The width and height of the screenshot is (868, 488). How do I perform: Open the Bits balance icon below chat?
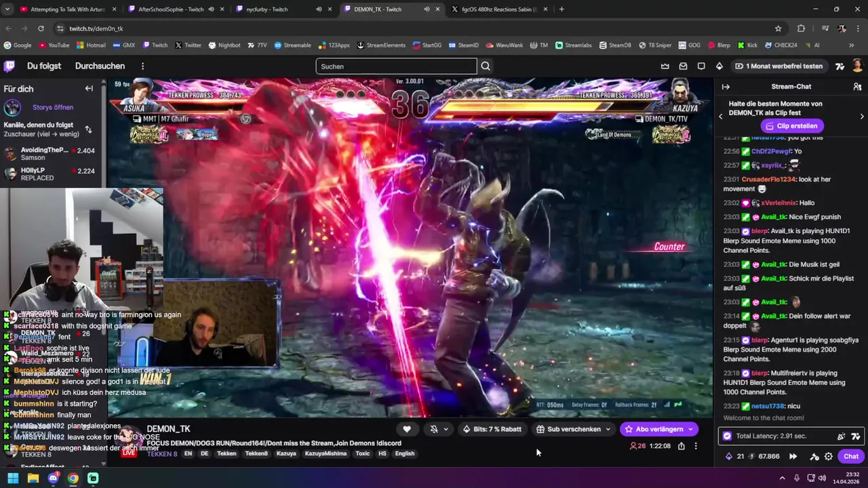729,456
